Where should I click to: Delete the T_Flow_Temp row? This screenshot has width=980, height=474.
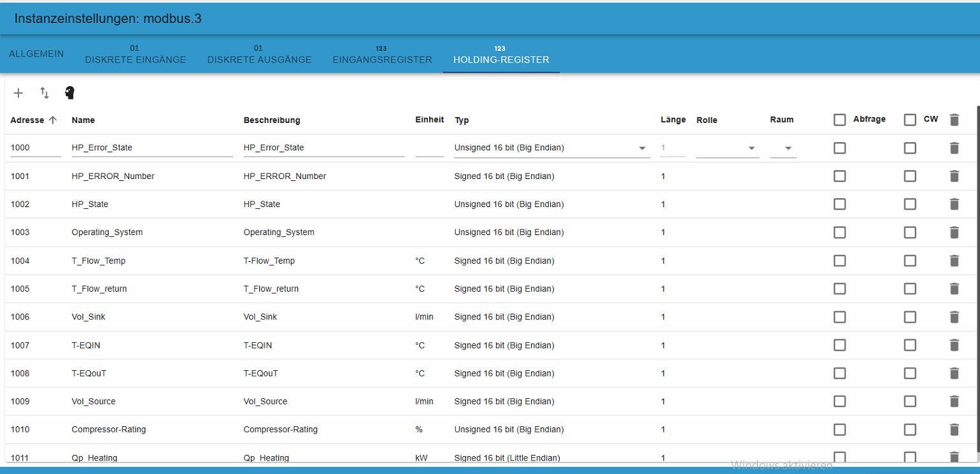(954, 261)
